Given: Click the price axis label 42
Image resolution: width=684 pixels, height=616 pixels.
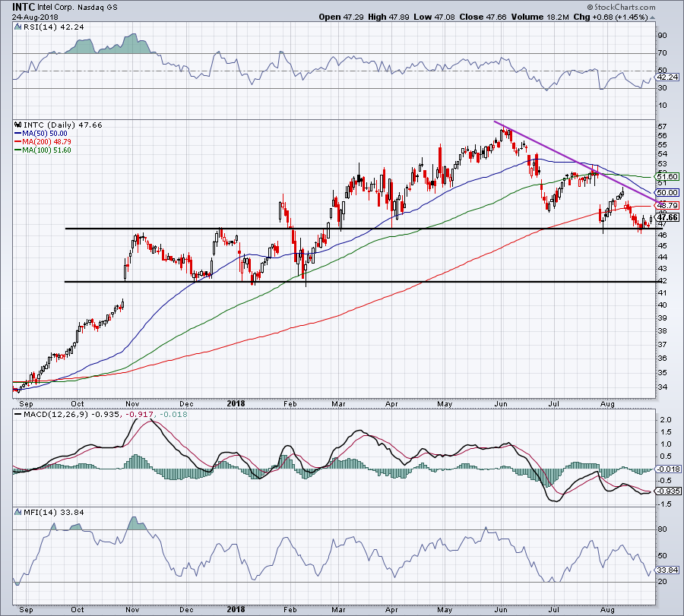Looking at the screenshot, I should [x=662, y=281].
